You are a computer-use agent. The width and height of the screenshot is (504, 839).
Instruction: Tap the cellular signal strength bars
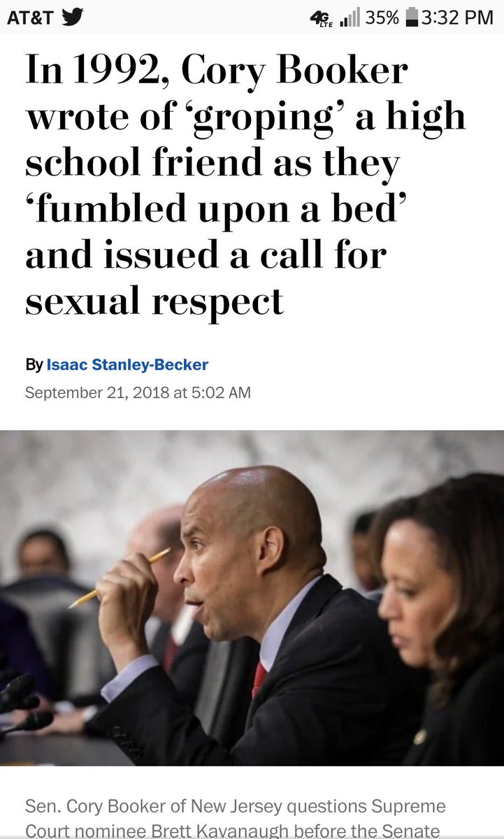click(350, 17)
